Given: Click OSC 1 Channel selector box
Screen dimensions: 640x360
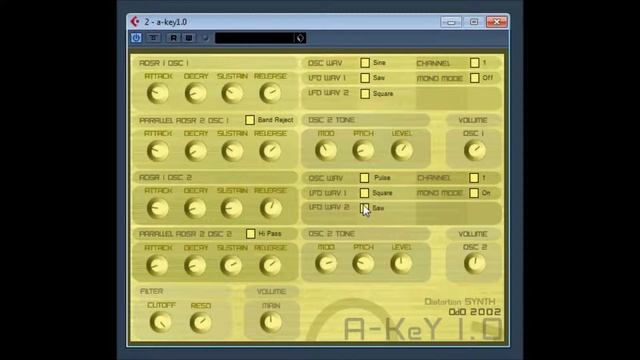Looking at the screenshot, I should (x=474, y=63).
